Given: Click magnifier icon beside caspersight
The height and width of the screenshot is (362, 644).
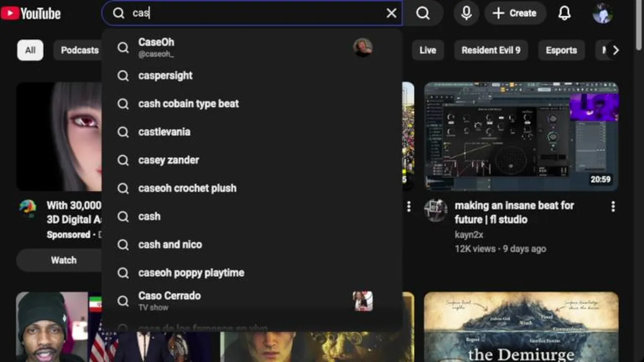Looking at the screenshot, I should click(123, 75).
